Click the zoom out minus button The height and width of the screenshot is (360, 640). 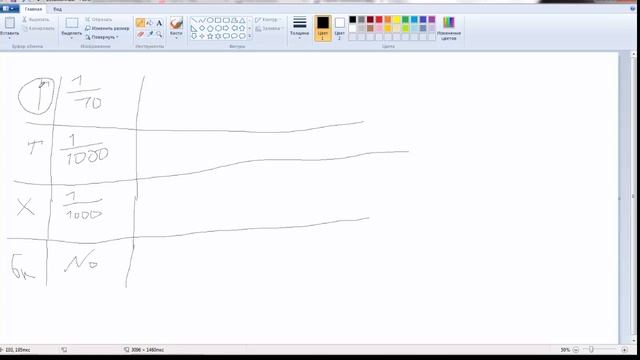pos(576,350)
